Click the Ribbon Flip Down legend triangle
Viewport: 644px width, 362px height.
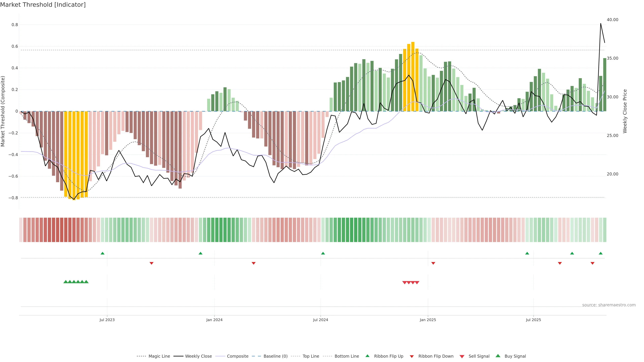tap(412, 356)
